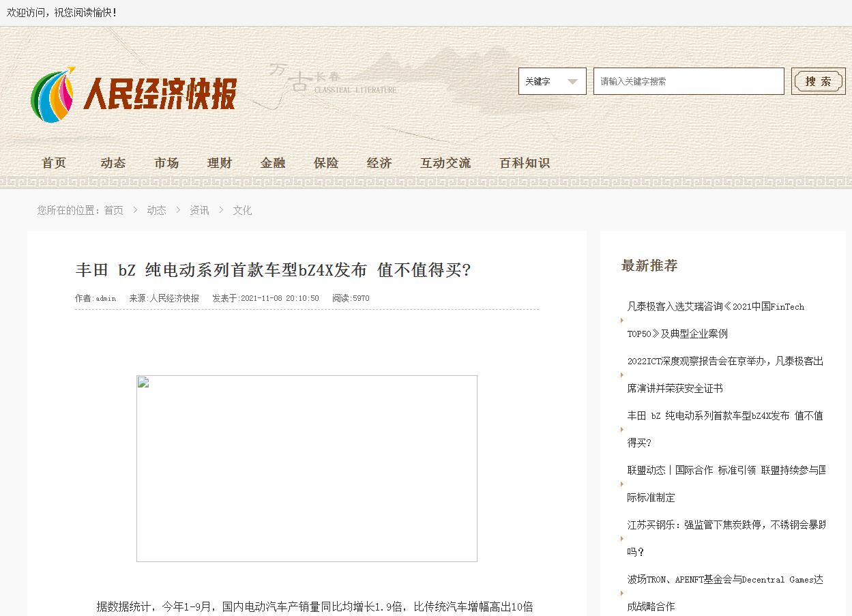Open the 百科知识 navigation menu item

coord(525,163)
